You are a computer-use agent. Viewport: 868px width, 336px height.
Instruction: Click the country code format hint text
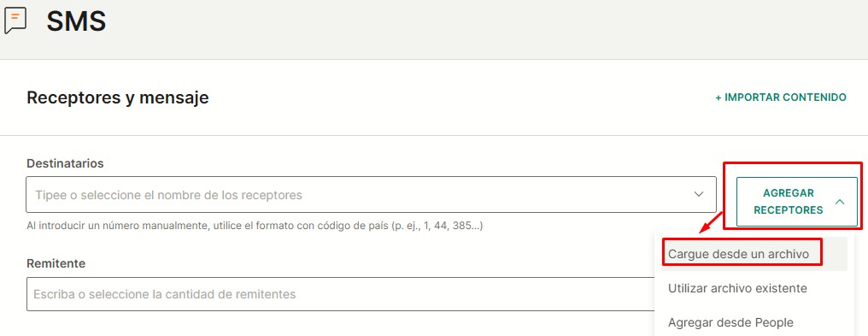coord(255,227)
